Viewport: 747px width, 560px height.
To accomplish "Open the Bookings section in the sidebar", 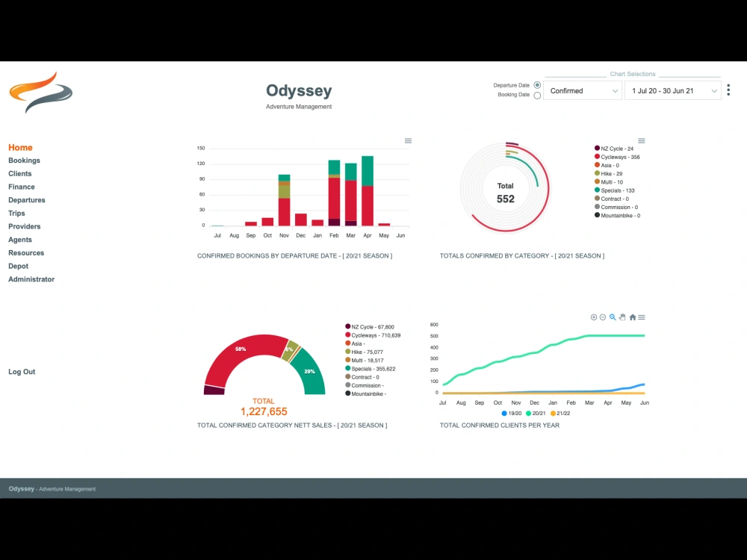I will coord(24,161).
